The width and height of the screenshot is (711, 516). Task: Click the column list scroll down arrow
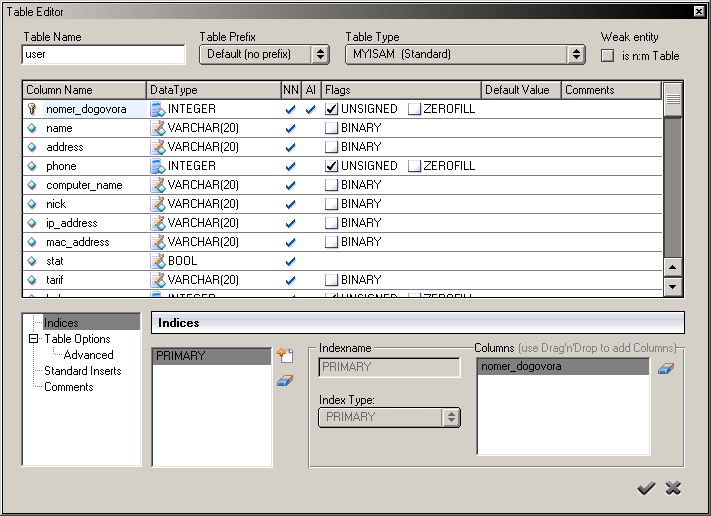click(672, 287)
